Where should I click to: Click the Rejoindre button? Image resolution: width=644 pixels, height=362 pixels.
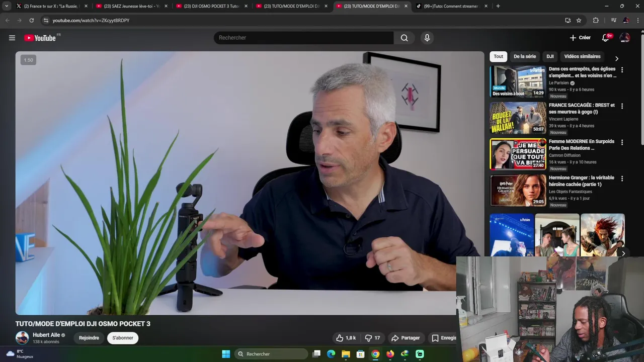point(89,338)
